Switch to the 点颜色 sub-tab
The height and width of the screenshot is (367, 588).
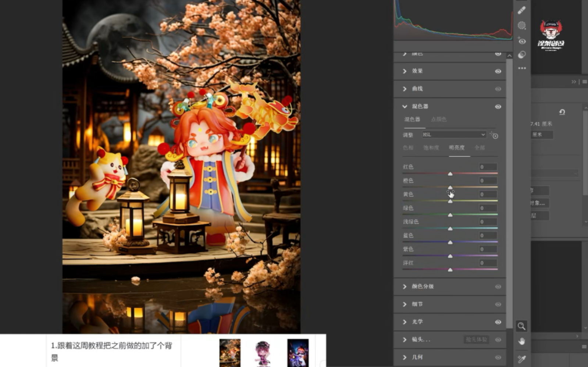[x=439, y=119]
